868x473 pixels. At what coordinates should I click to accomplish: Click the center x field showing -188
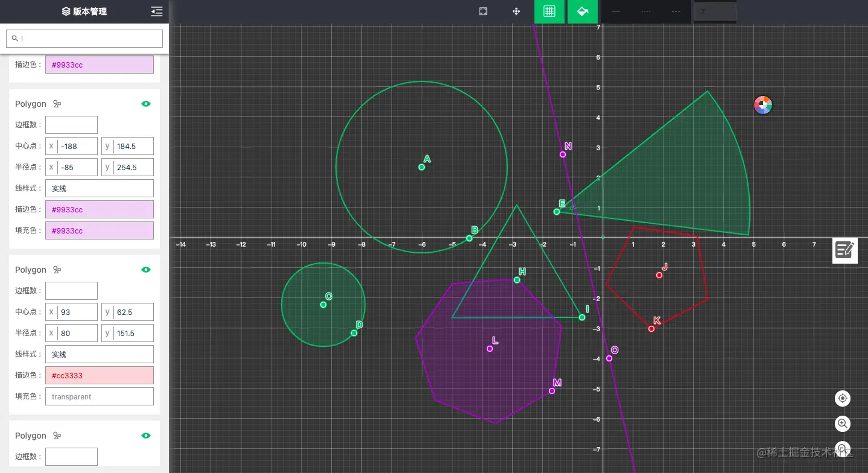(x=71, y=146)
